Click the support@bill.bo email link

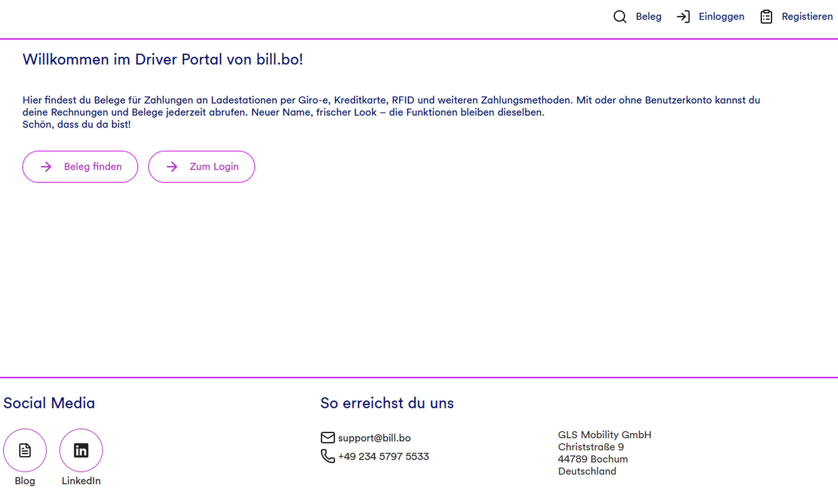click(374, 438)
